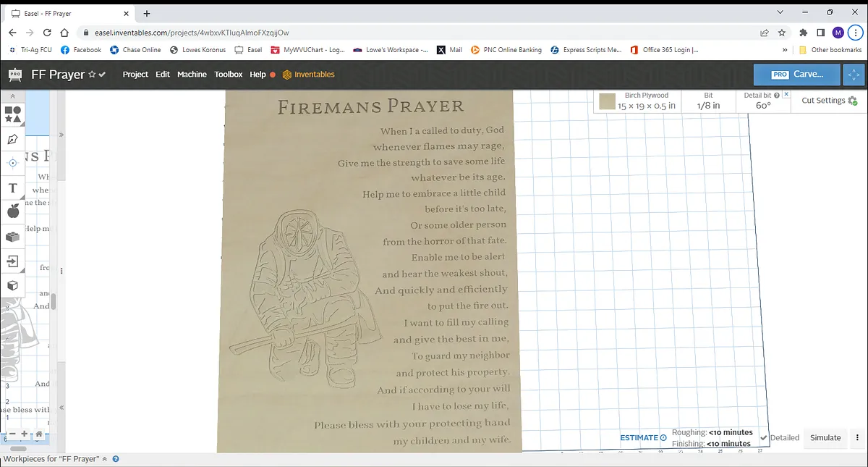Open the Toolbox menu
The height and width of the screenshot is (467, 868).
pyautogui.click(x=229, y=75)
